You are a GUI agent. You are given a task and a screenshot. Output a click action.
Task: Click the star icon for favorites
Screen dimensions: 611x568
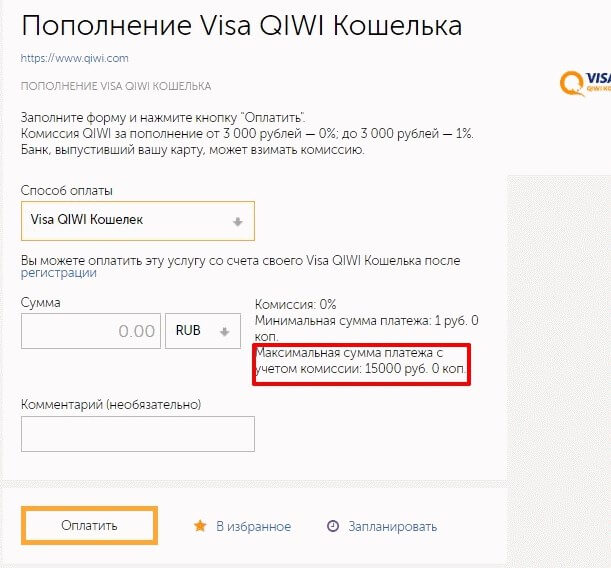coord(200,526)
